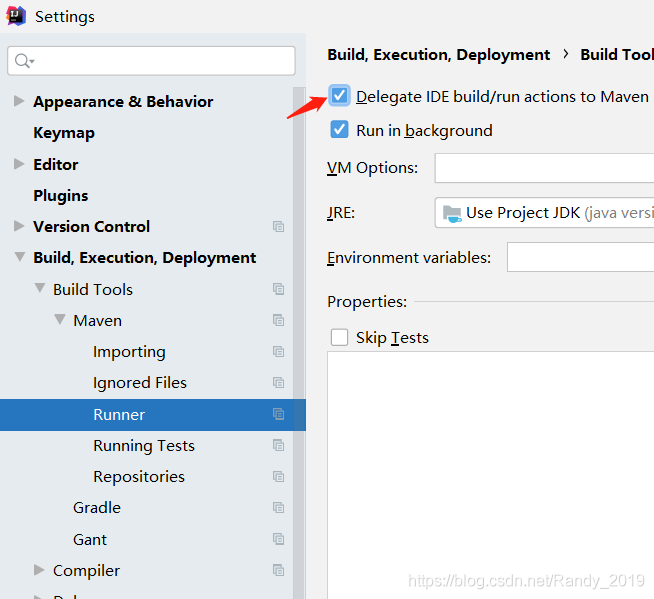The image size is (654, 599).
Task: Click project-level icon beside Importing
Action: 278,352
